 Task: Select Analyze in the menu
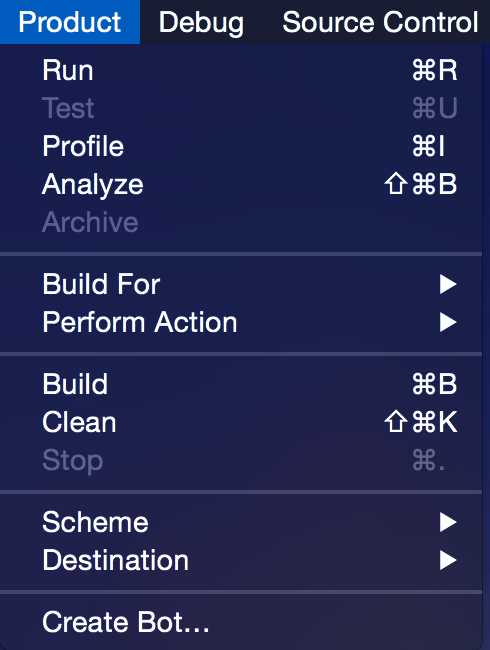click(241, 184)
